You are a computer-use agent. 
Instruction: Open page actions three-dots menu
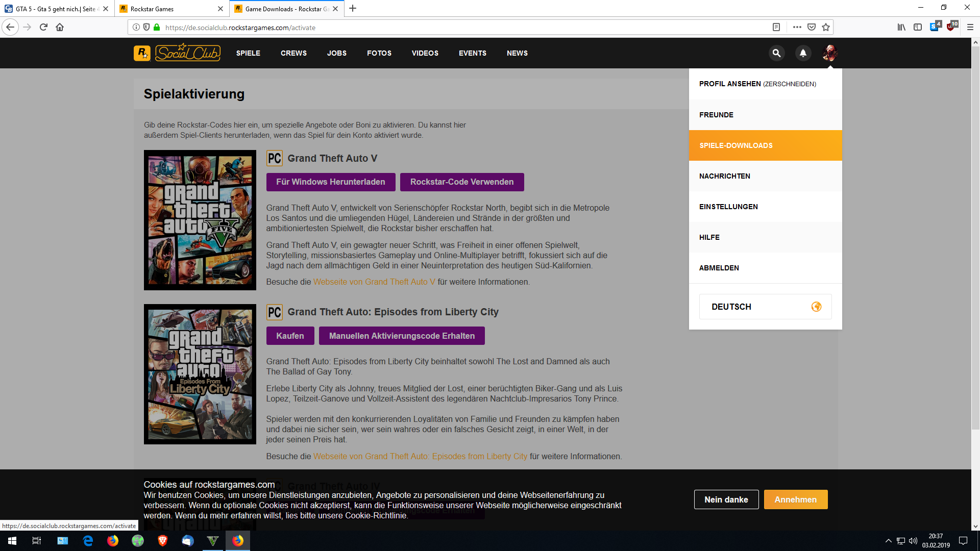coord(797,28)
